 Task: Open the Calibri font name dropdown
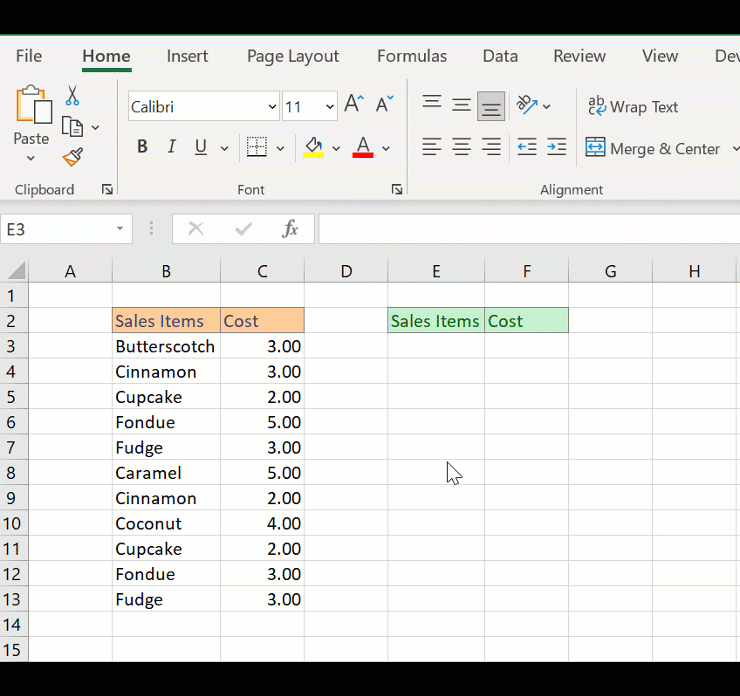272,107
